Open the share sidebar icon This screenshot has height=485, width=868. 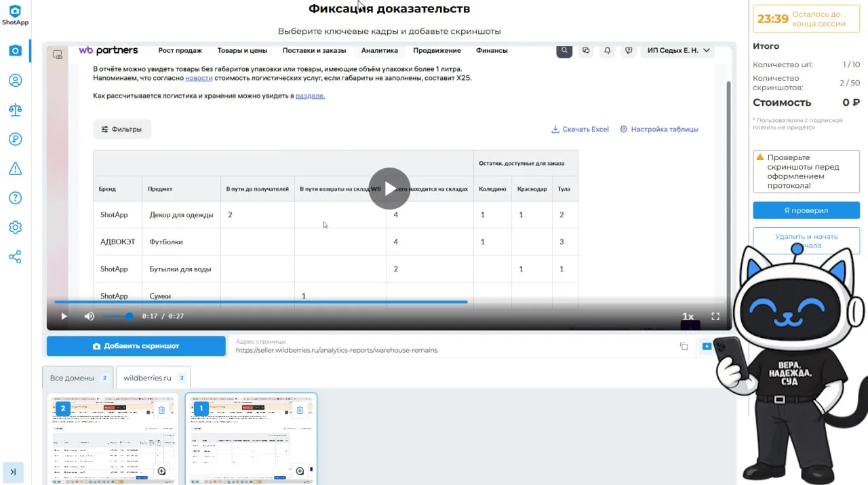15,257
